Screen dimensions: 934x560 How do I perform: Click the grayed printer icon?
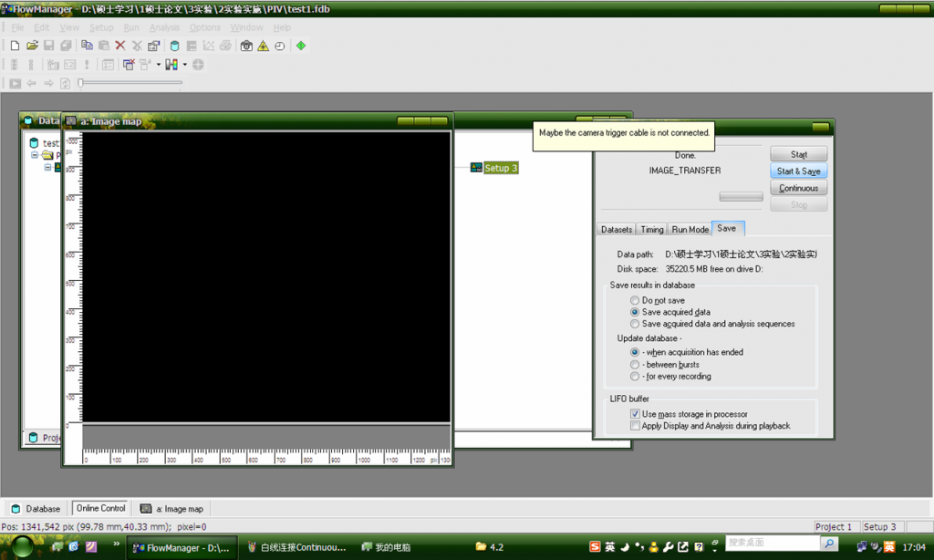[x=225, y=46]
